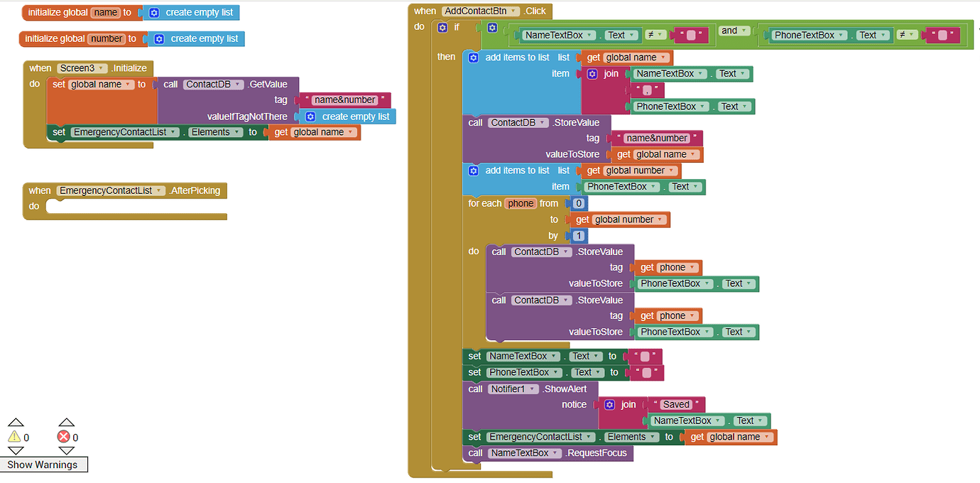Select the 0 number block in the for each from slot

579,203
